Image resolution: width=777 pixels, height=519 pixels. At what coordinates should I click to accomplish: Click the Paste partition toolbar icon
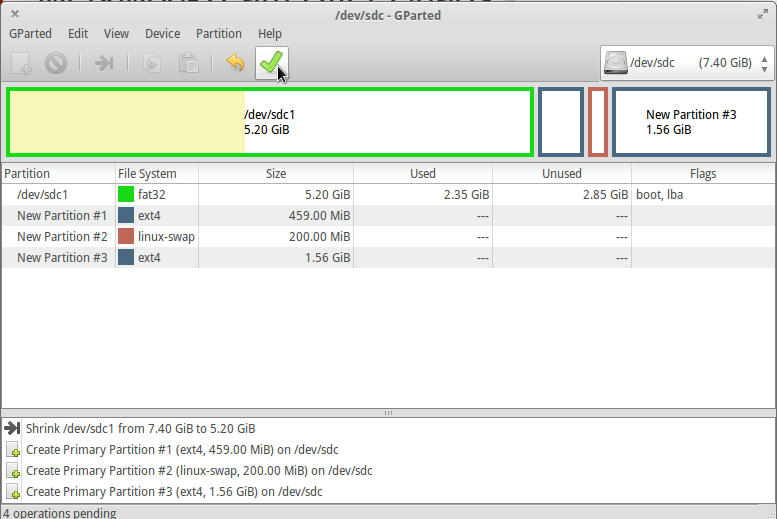tap(187, 63)
